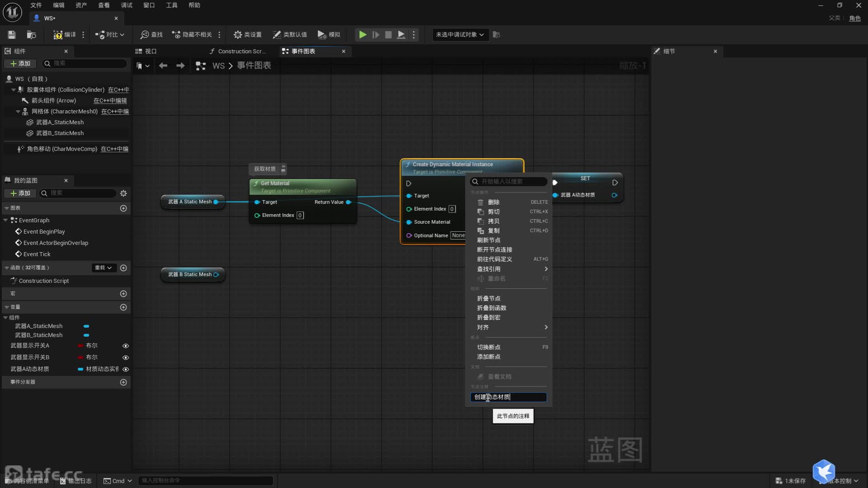Image resolution: width=868 pixels, height=488 pixels.
Task: Navigate back with the left arrow
Action: [x=163, y=66]
